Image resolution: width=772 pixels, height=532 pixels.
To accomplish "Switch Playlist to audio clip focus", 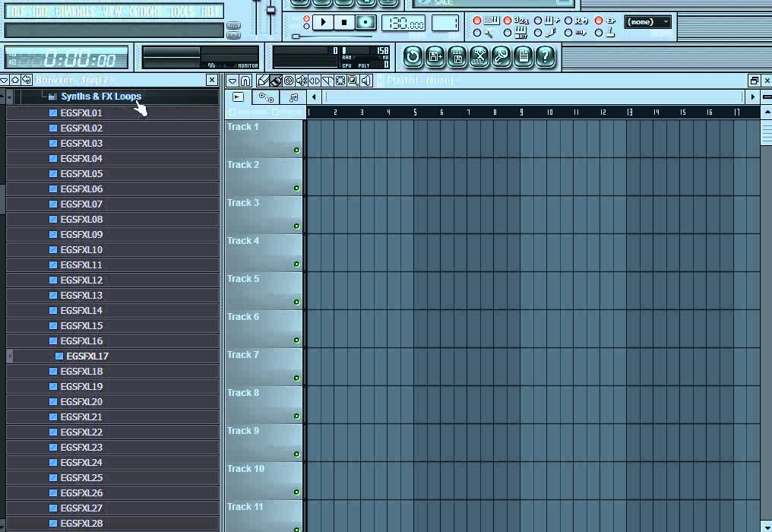I will pyautogui.click(x=239, y=97).
